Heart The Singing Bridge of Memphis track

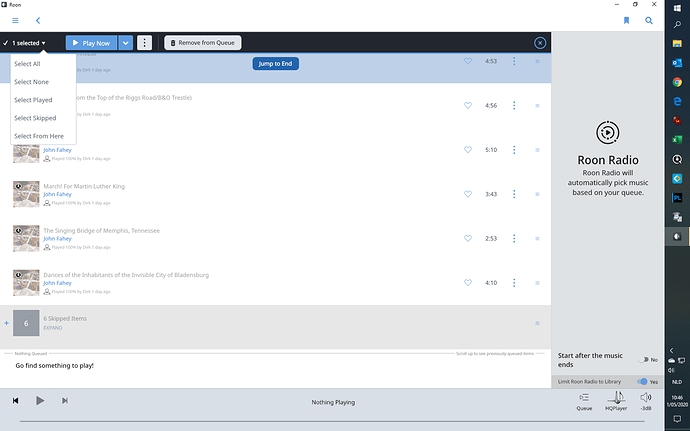tap(468, 238)
